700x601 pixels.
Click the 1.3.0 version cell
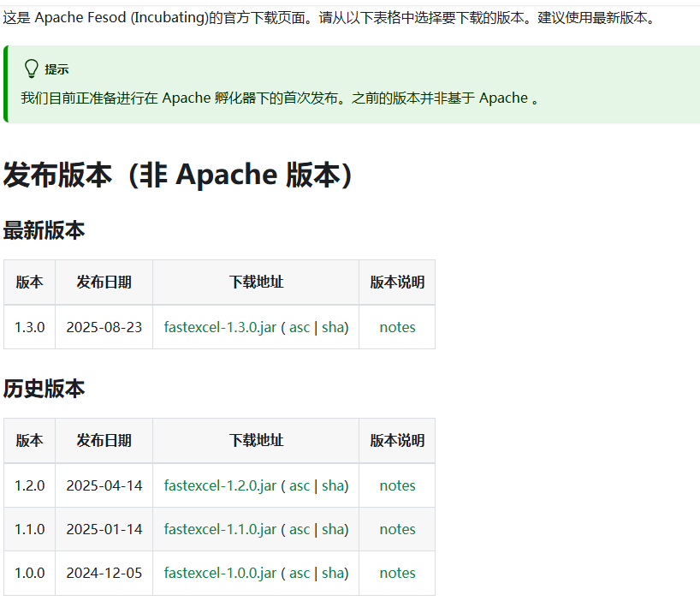(x=29, y=327)
